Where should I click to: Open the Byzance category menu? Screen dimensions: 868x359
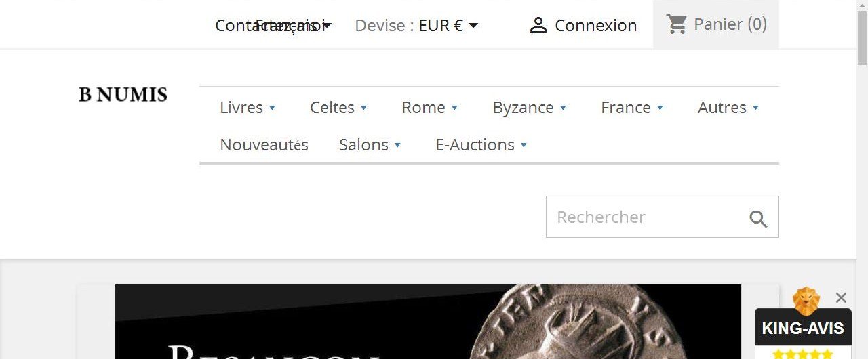click(x=530, y=108)
